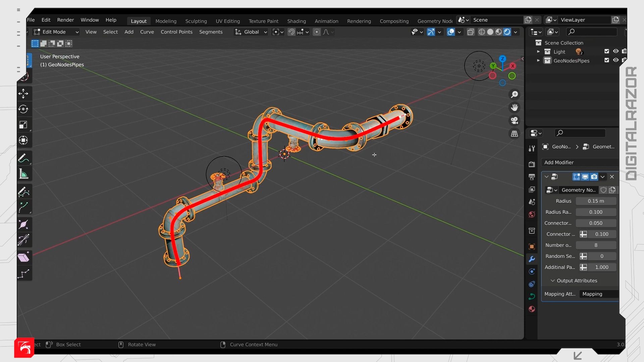Switch to the Shading workspace tab
Viewport: 644px width, 362px height.
pyautogui.click(x=297, y=21)
